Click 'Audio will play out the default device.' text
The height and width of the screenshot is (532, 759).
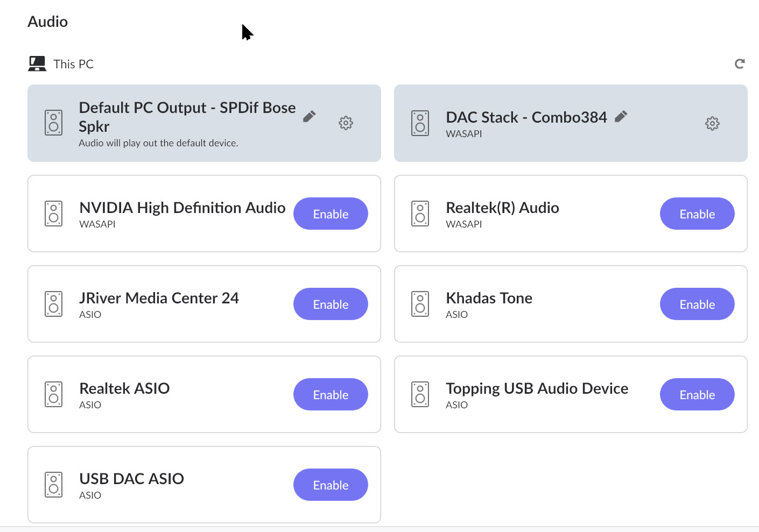[x=158, y=143]
